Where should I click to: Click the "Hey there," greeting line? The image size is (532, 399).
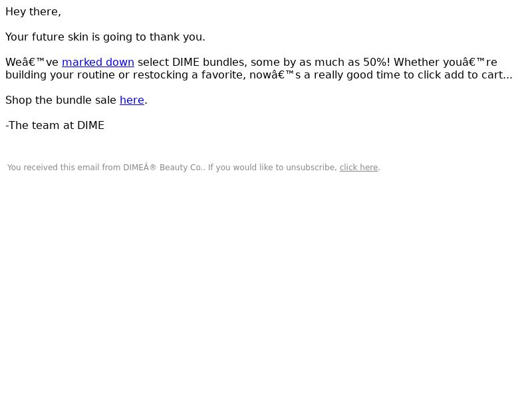(33, 12)
